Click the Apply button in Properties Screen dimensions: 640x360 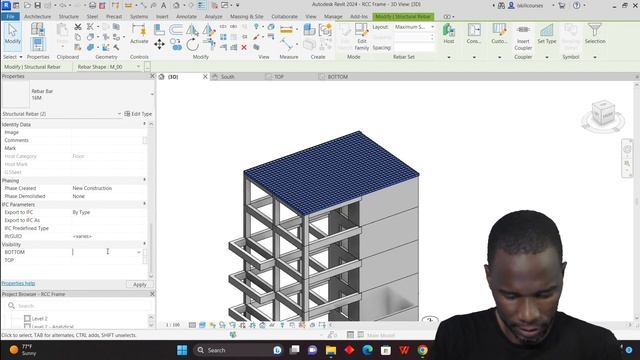pyautogui.click(x=140, y=284)
